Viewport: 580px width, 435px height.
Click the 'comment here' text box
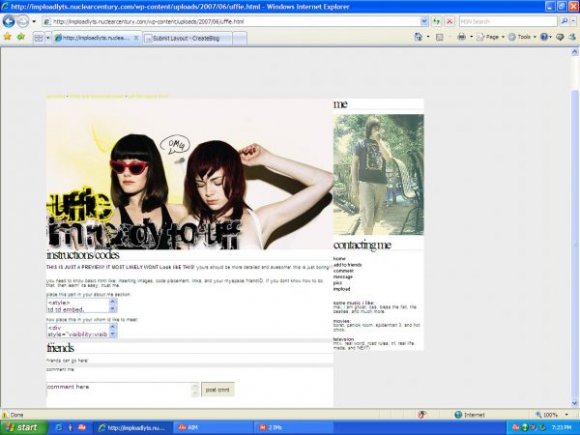coord(123,390)
